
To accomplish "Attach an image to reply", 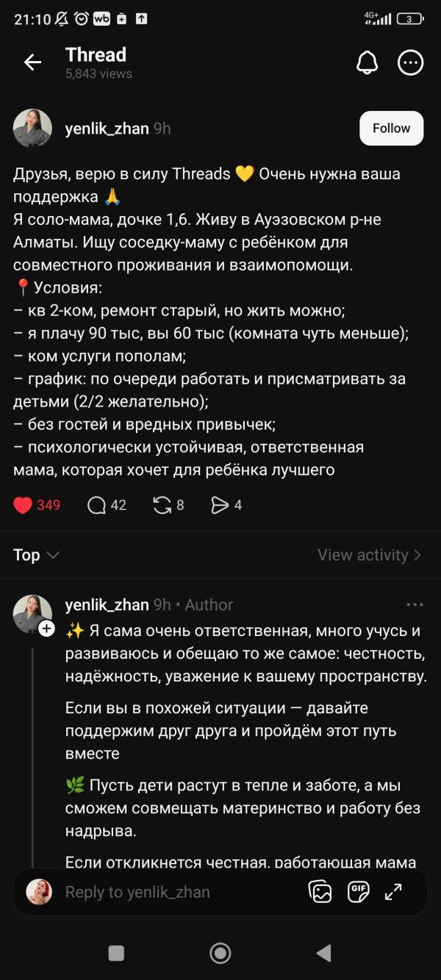I will 320,892.
